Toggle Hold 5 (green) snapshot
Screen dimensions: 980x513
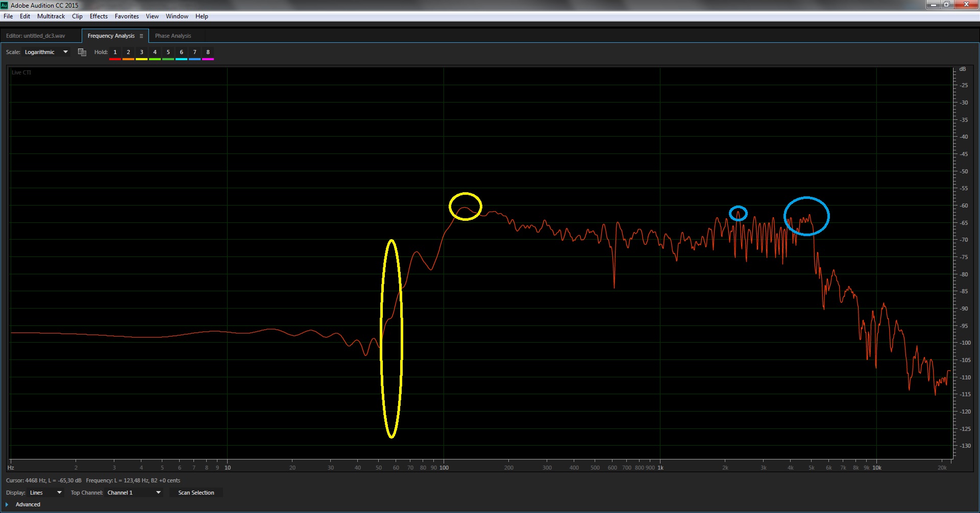click(168, 53)
